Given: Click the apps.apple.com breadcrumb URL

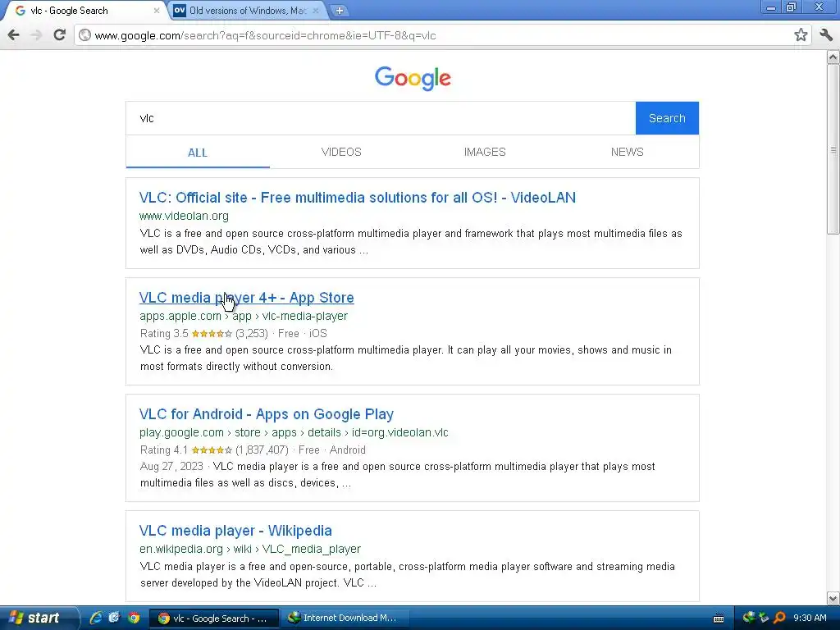Looking at the screenshot, I should (x=243, y=316).
